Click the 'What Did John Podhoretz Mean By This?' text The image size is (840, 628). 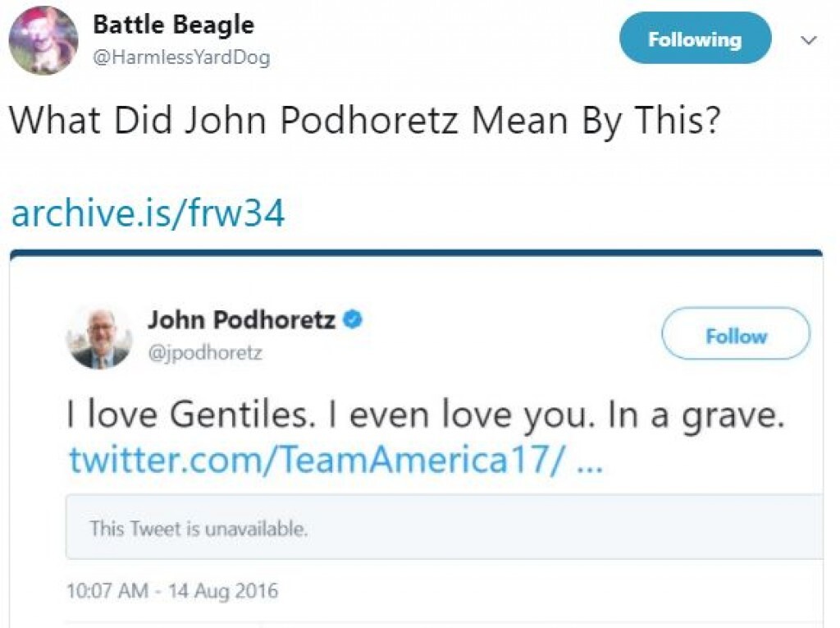pyautogui.click(x=364, y=121)
